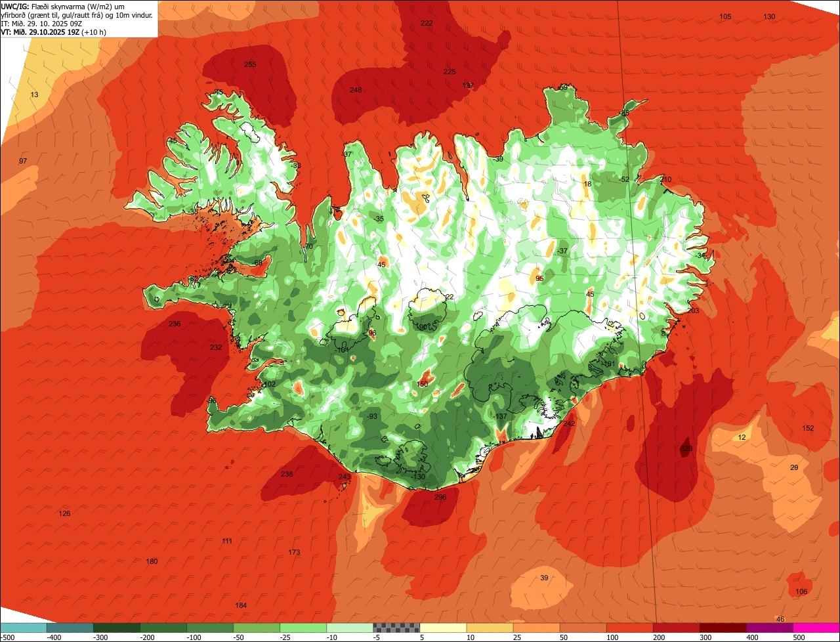Image resolution: width=840 pixels, height=642 pixels.
Task: Click the green swatch between -50 and -25
Action: (x=257, y=628)
